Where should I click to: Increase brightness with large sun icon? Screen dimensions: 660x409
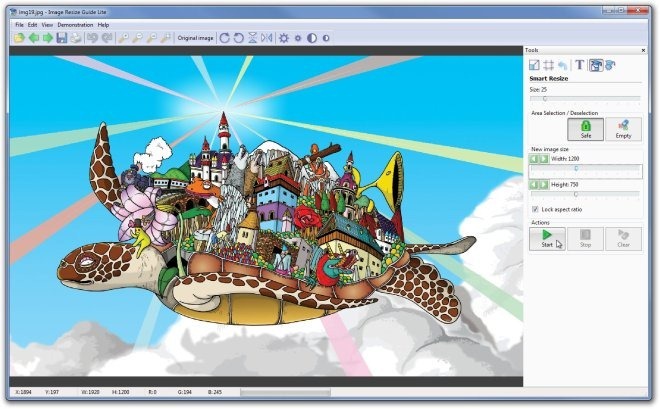(x=284, y=38)
